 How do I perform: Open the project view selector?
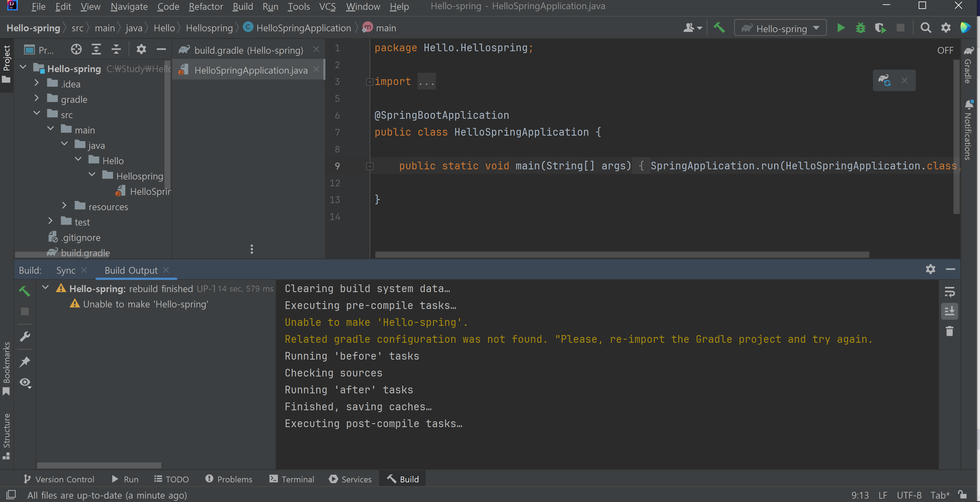(x=38, y=50)
